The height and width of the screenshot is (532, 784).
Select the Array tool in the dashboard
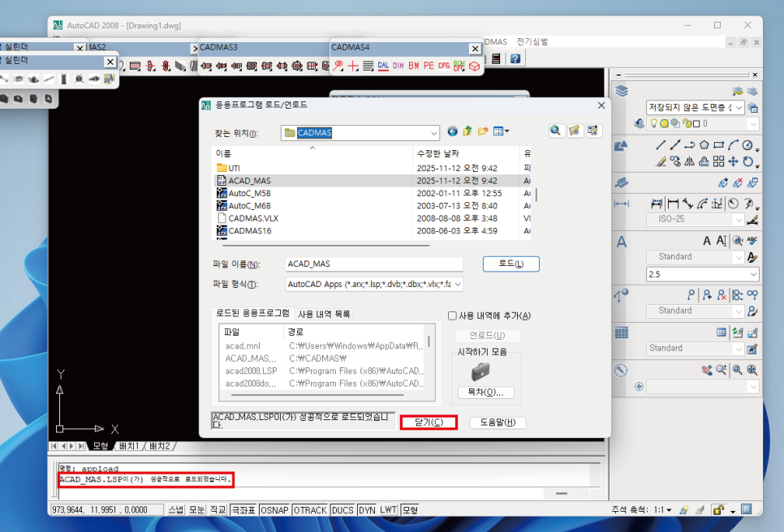point(718,161)
